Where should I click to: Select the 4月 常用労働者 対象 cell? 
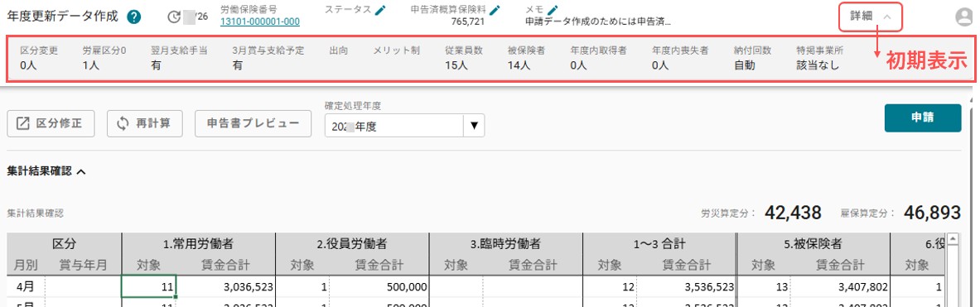[149, 286]
